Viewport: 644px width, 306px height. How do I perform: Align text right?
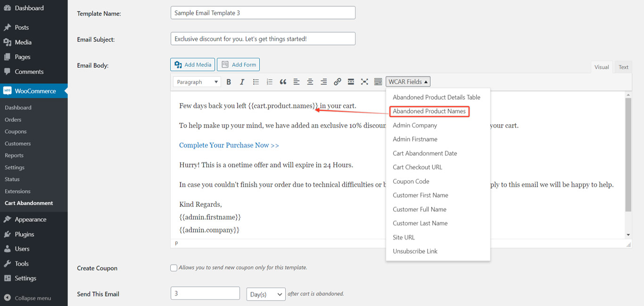click(x=324, y=82)
